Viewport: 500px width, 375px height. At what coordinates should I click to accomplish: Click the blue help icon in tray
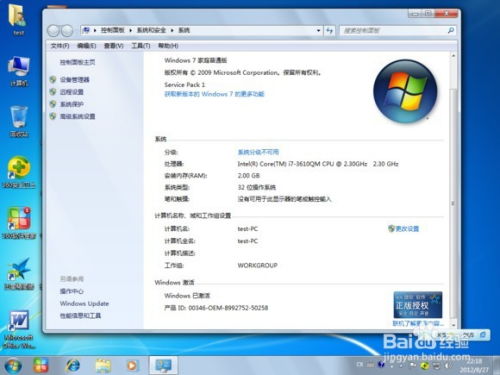(x=381, y=364)
